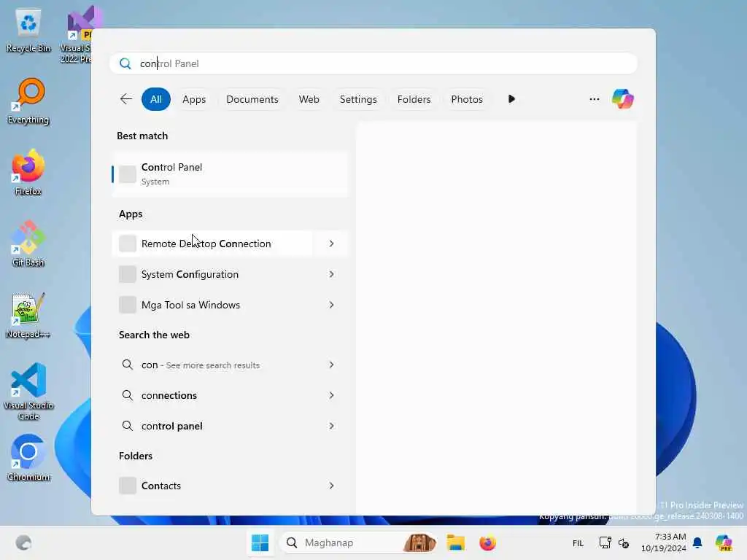Click the Copilot Preview taskbar icon
The image size is (747, 560).
724,542
